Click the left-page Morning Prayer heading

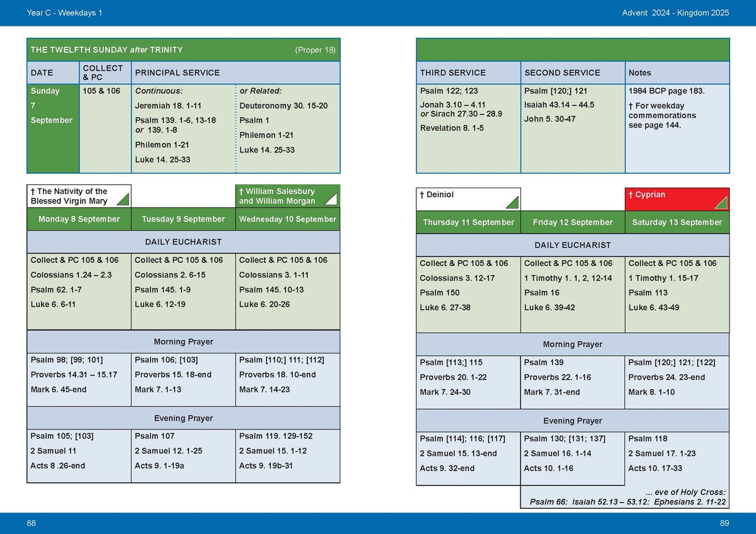[183, 342]
